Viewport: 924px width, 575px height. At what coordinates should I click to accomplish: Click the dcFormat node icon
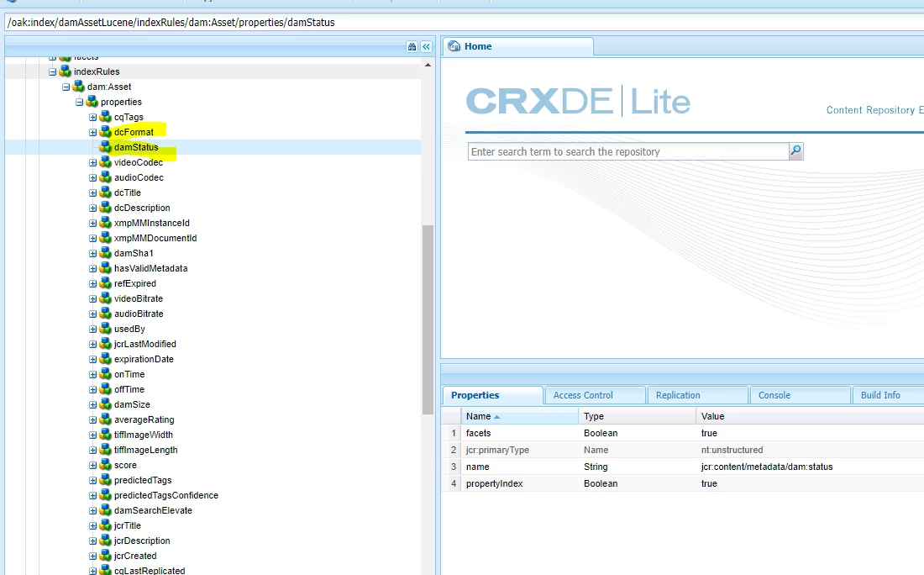click(106, 131)
